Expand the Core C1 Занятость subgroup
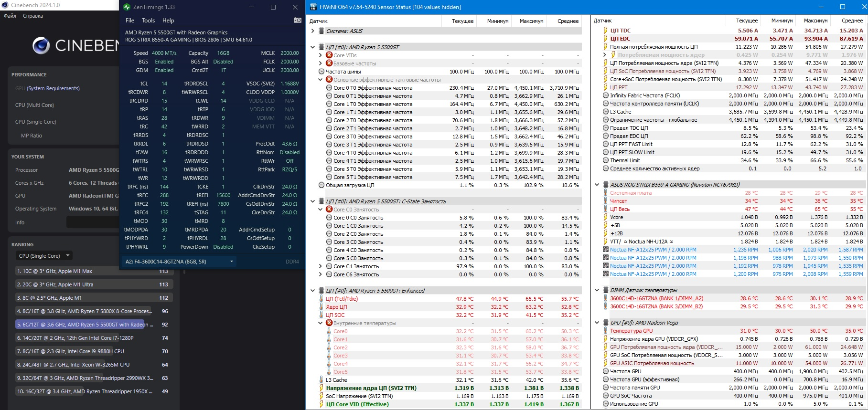This screenshot has width=868, height=410. [x=321, y=266]
